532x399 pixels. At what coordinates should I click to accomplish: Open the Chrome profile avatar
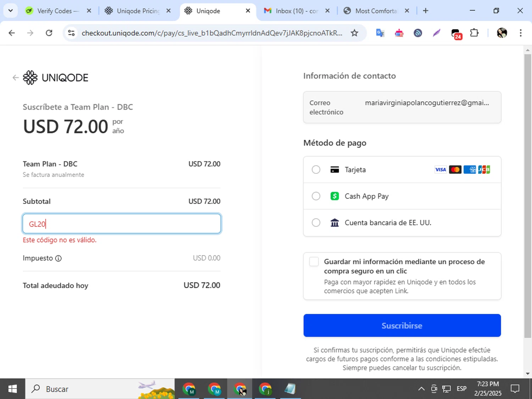coord(502,33)
